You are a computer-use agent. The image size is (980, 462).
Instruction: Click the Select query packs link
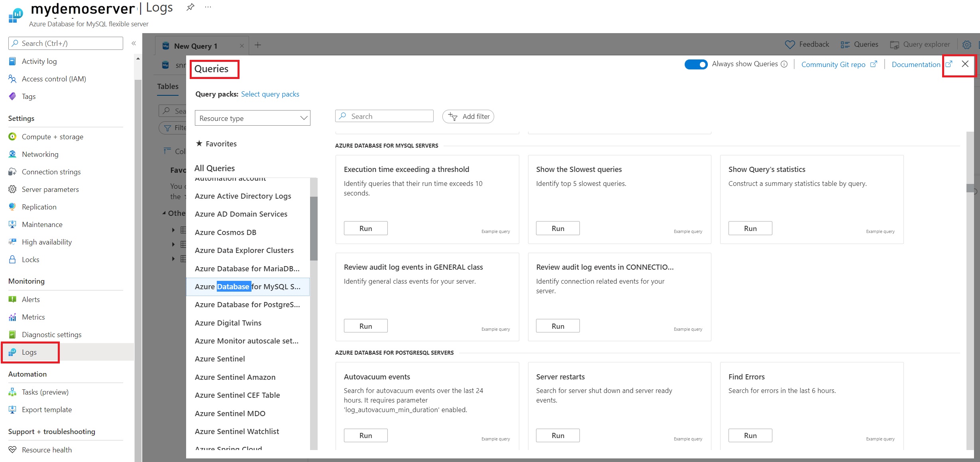(x=270, y=94)
